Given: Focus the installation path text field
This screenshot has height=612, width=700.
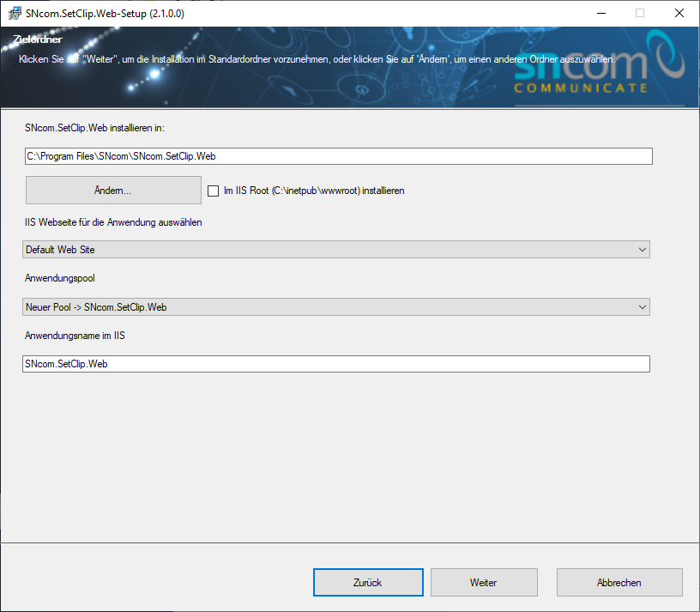Looking at the screenshot, I should tap(339, 156).
